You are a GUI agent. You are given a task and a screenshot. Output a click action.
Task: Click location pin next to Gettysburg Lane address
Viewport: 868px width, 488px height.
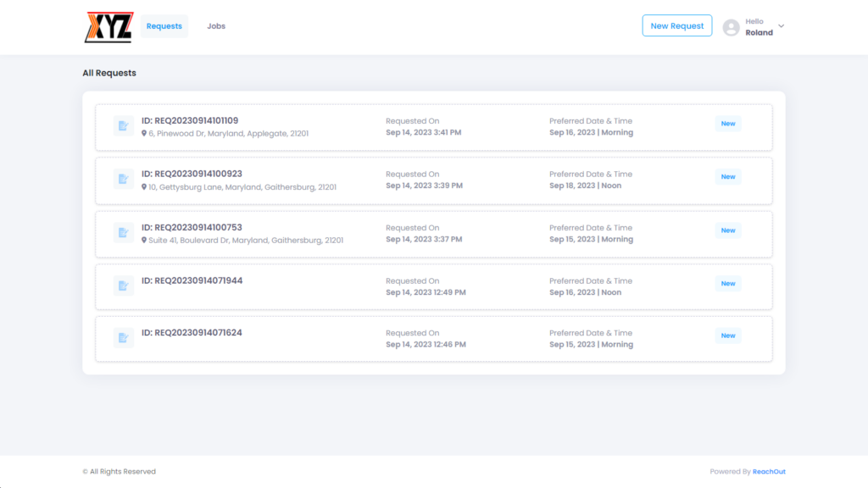click(x=144, y=187)
